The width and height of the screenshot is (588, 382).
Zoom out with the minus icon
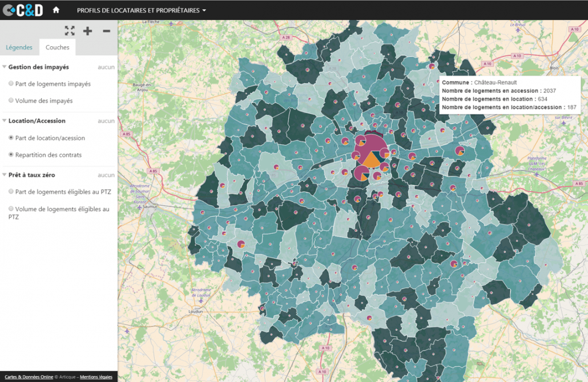[x=107, y=31]
